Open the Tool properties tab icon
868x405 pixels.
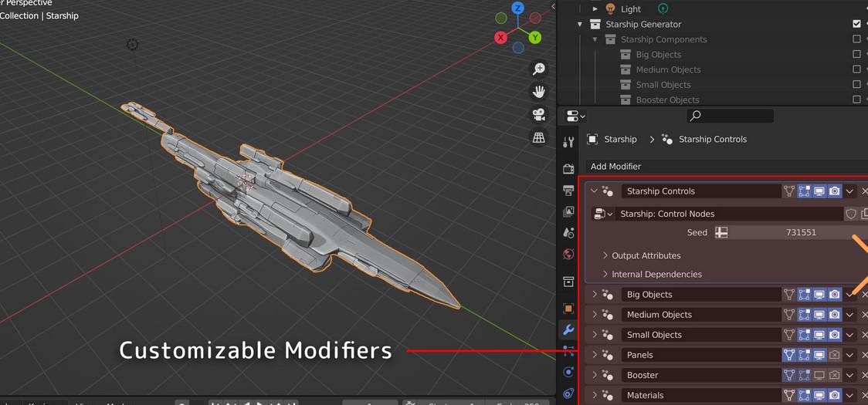click(568, 142)
